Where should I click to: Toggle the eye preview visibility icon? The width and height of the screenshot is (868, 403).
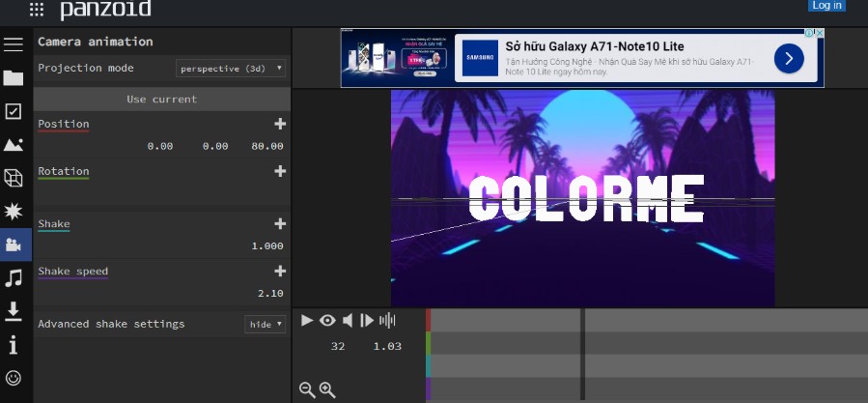click(x=327, y=320)
